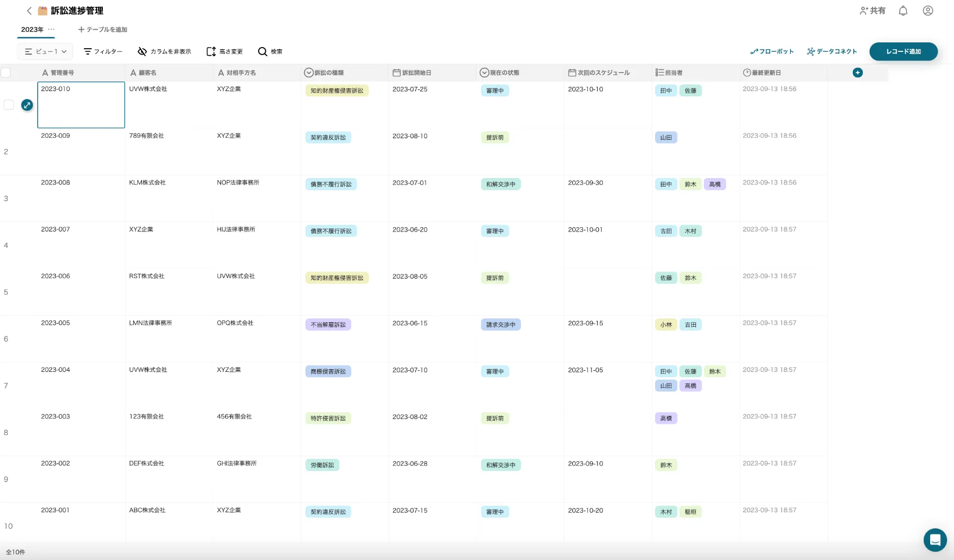Viewport: 954px width, 560px height.
Task: Select the schedule date 2023-11-05 cell
Action: pos(608,386)
